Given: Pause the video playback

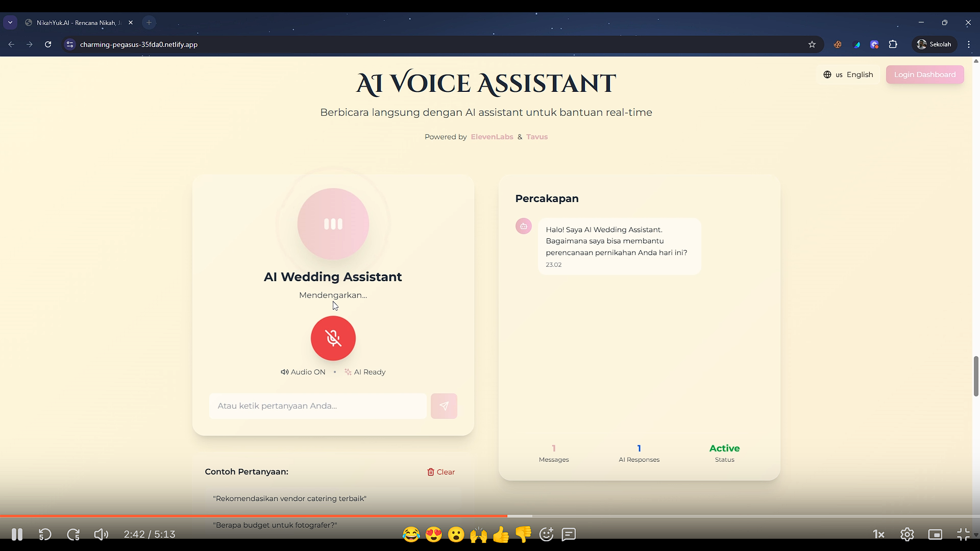Looking at the screenshot, I should coord(17,534).
